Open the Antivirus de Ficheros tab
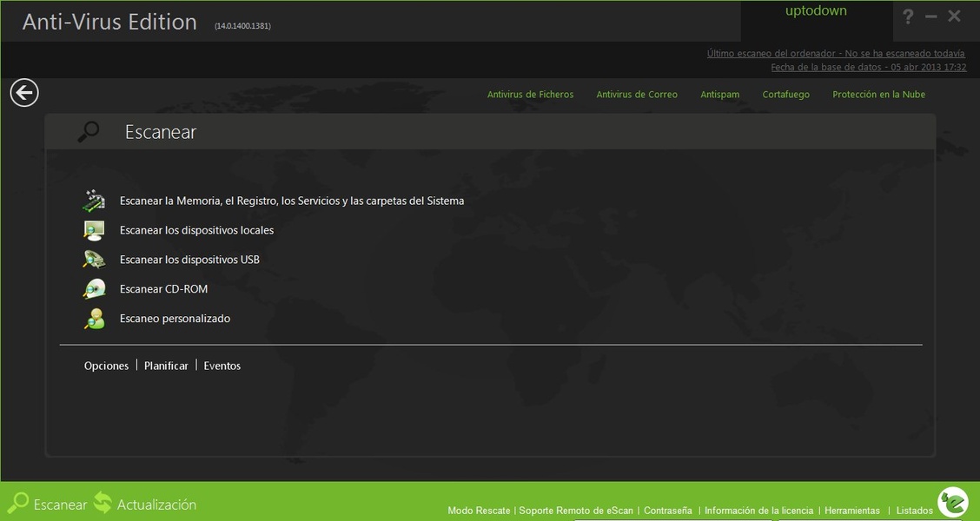 [530, 95]
